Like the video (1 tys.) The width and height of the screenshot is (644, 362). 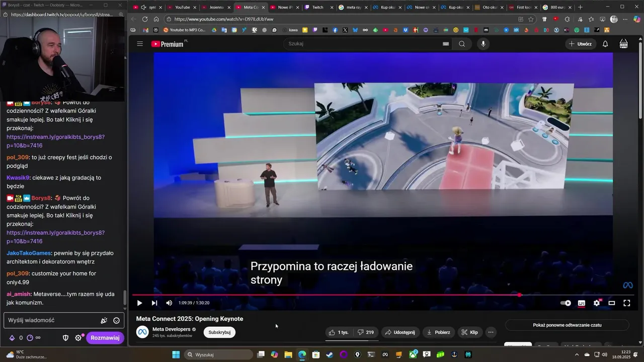[x=339, y=332]
